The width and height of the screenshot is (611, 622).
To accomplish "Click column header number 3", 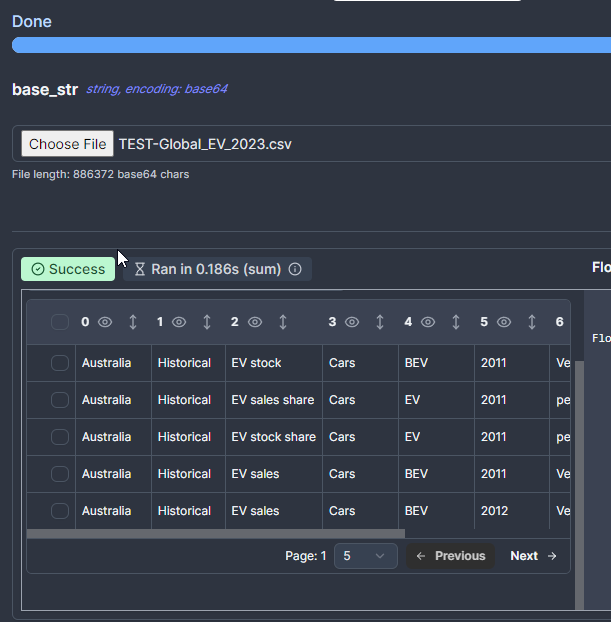I will click(x=332, y=322).
